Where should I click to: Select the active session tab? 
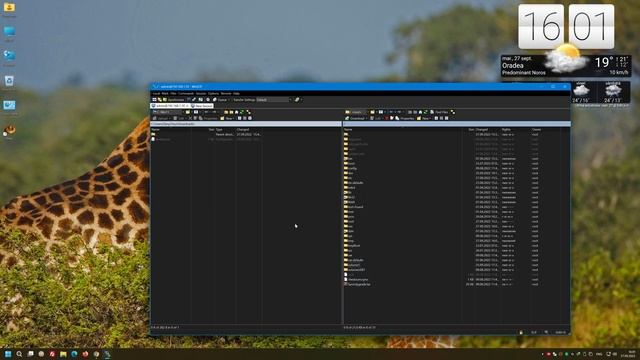coord(170,106)
